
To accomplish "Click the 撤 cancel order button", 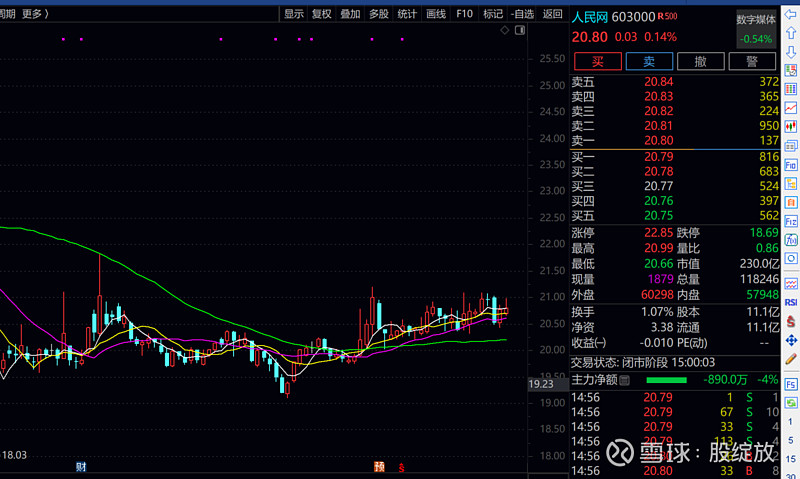I will (x=701, y=61).
